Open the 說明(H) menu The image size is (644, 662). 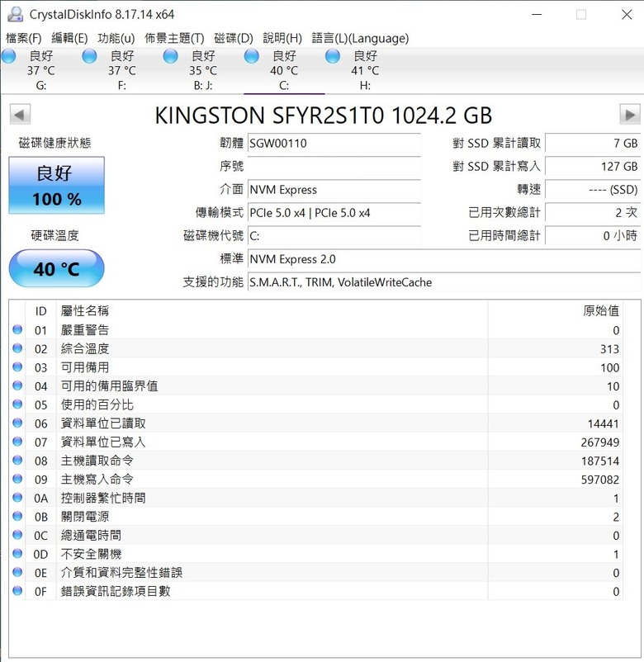click(x=282, y=39)
